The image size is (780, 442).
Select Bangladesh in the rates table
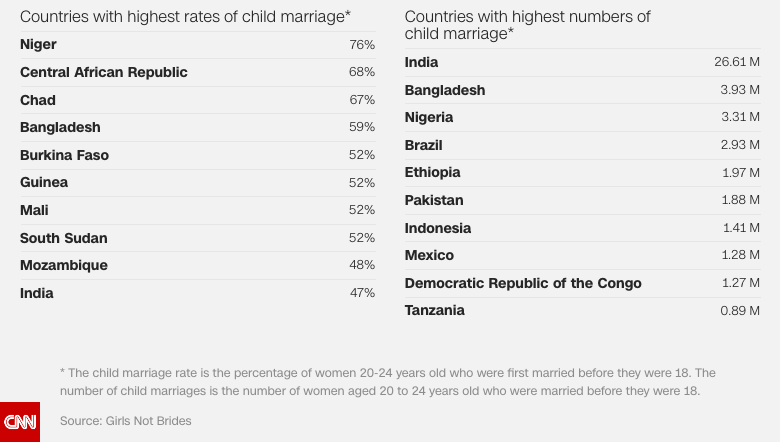click(x=60, y=128)
